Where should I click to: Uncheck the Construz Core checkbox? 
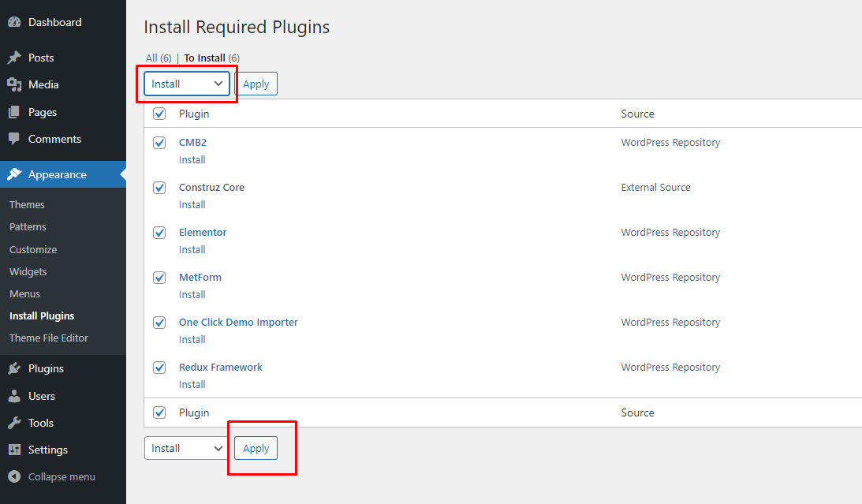coord(159,188)
